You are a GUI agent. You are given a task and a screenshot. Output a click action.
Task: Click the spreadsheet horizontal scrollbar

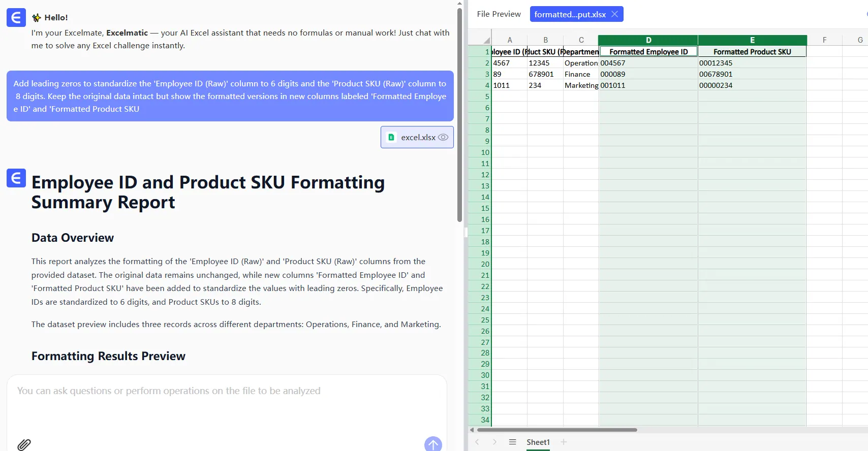556,430
